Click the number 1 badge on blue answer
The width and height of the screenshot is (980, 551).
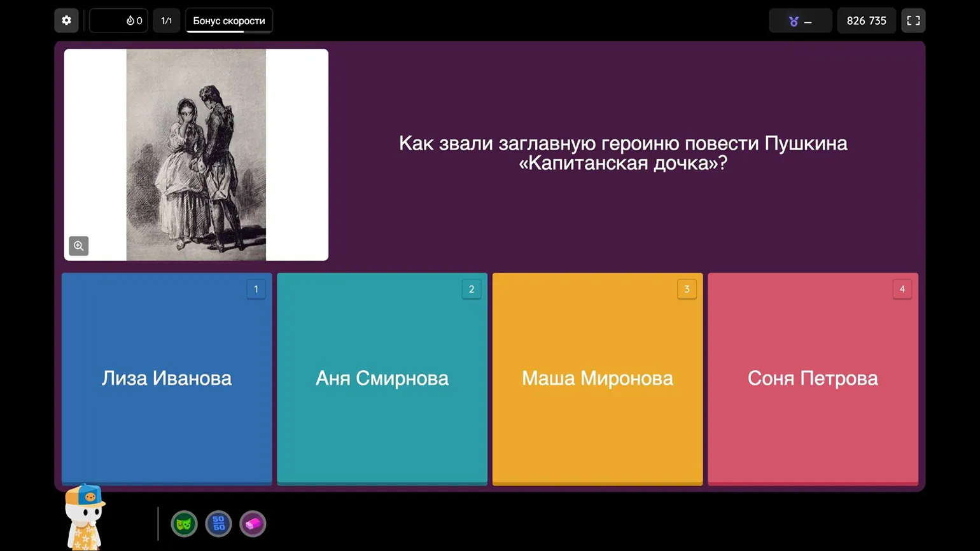pos(256,289)
